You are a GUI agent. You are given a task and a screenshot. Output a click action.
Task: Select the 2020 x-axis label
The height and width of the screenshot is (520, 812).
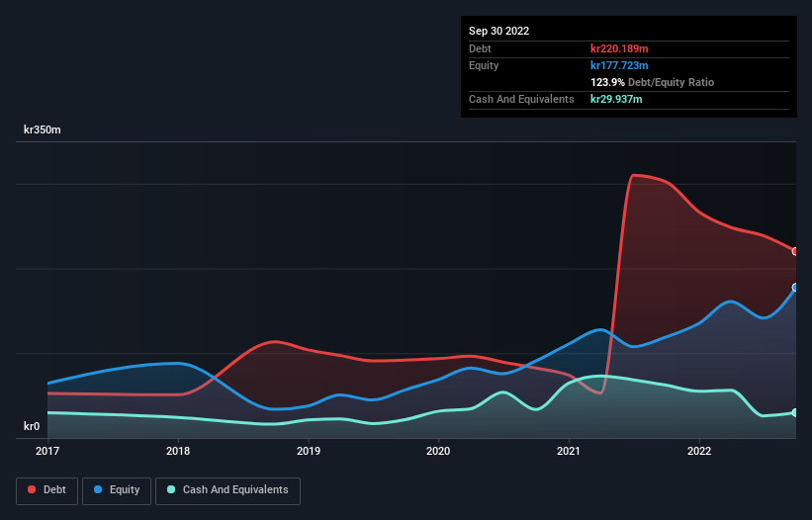point(438,451)
